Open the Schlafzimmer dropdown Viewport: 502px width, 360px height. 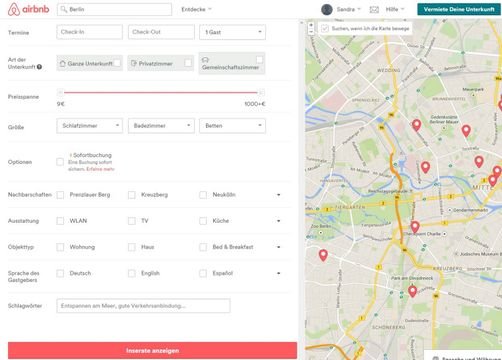tap(90, 126)
